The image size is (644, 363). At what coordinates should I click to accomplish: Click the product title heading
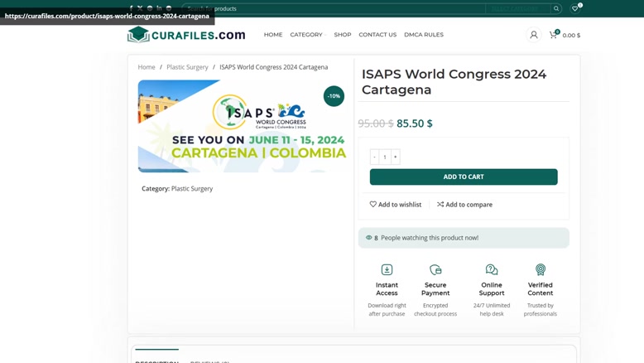coord(454,82)
